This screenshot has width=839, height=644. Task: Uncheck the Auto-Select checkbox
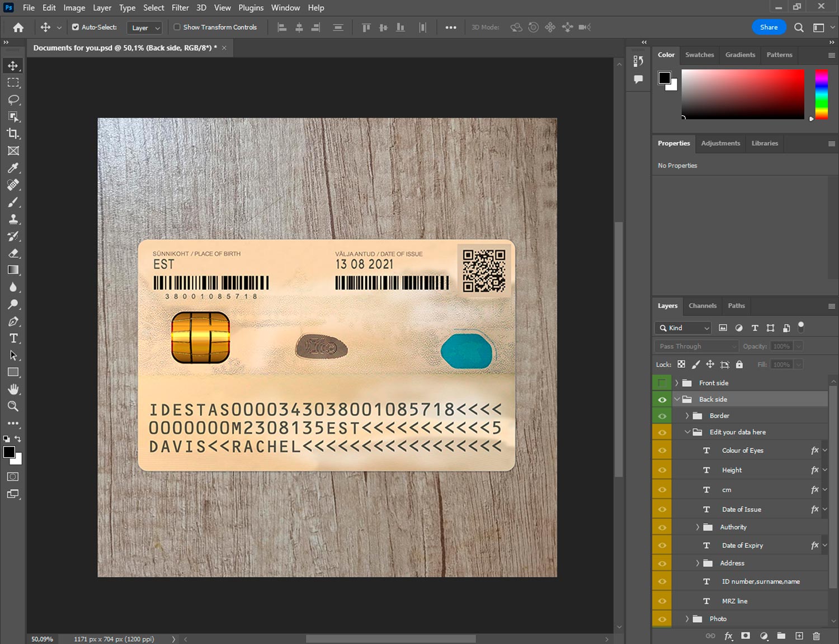76,27
